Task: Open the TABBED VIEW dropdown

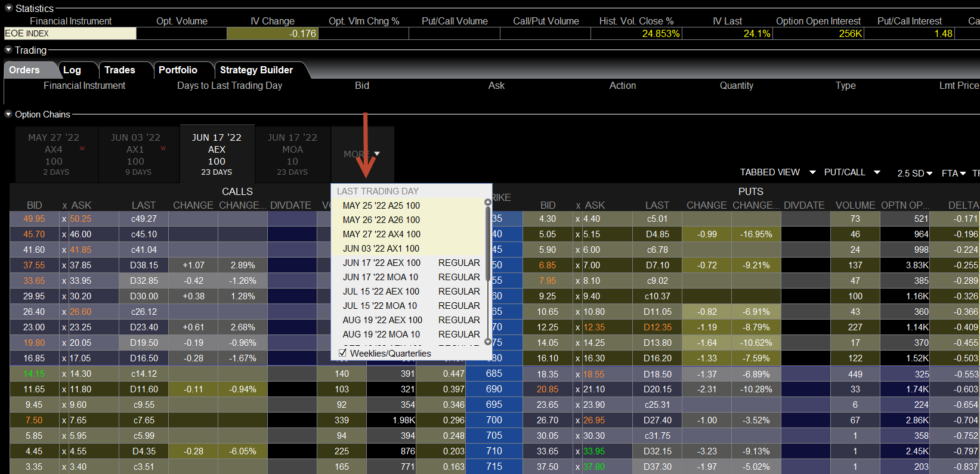Action: [778, 172]
